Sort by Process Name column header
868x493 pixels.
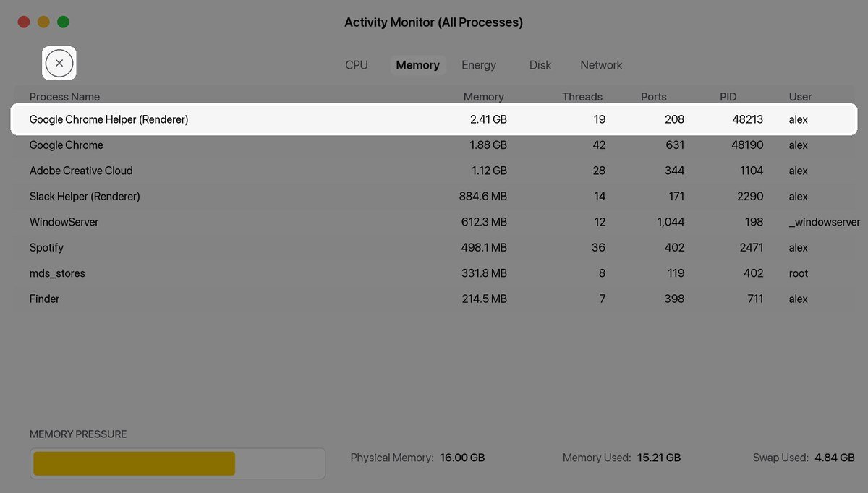64,97
